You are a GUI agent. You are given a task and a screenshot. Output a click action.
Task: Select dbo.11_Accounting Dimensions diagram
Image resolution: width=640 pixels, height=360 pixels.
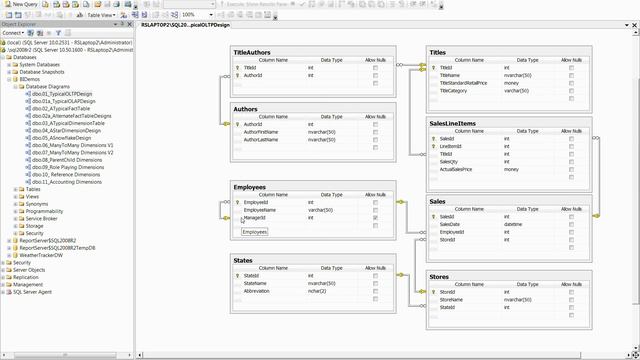67,182
